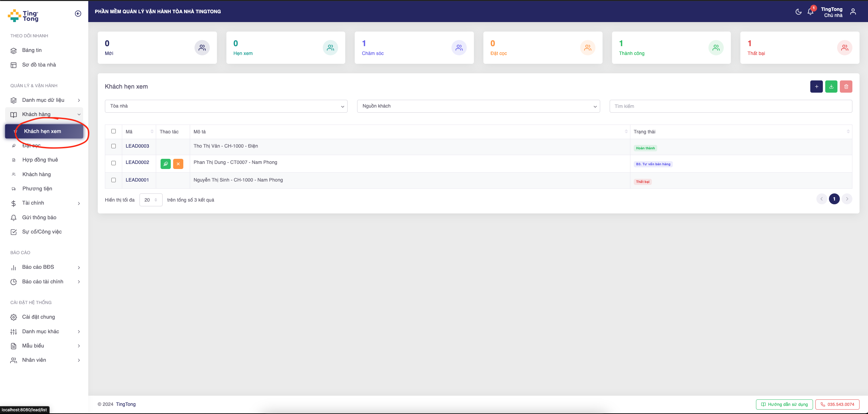Check the LEAD0001 row checkbox

114,180
